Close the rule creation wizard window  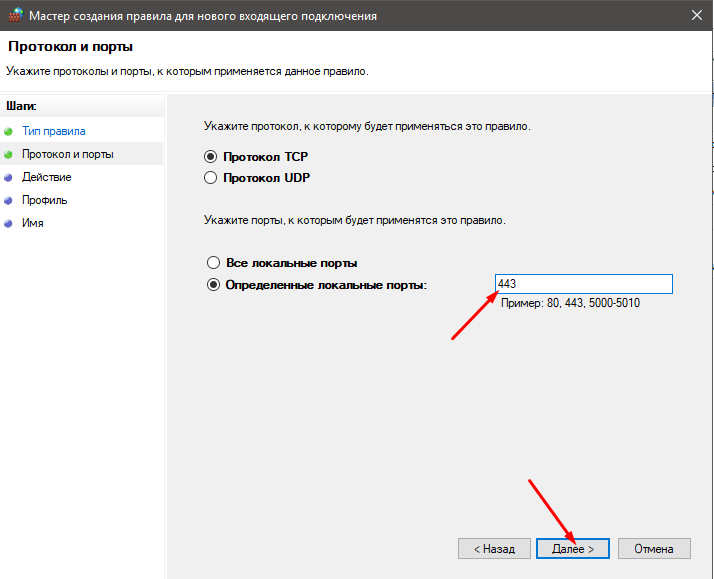click(697, 15)
